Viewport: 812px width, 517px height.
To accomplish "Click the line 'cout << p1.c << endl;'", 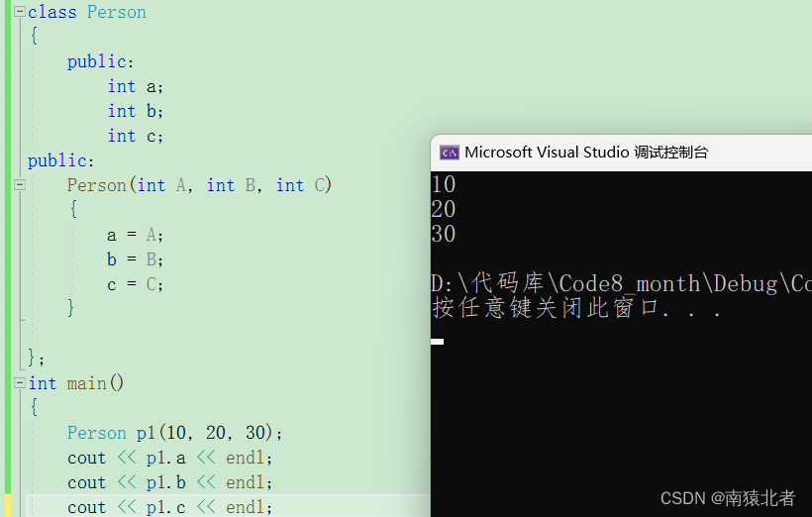I will coord(170,507).
